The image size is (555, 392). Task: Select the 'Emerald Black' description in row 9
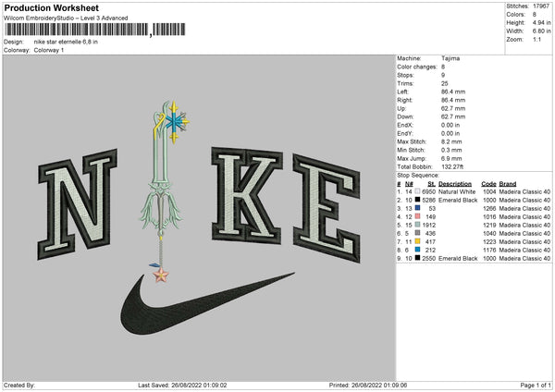458,258
